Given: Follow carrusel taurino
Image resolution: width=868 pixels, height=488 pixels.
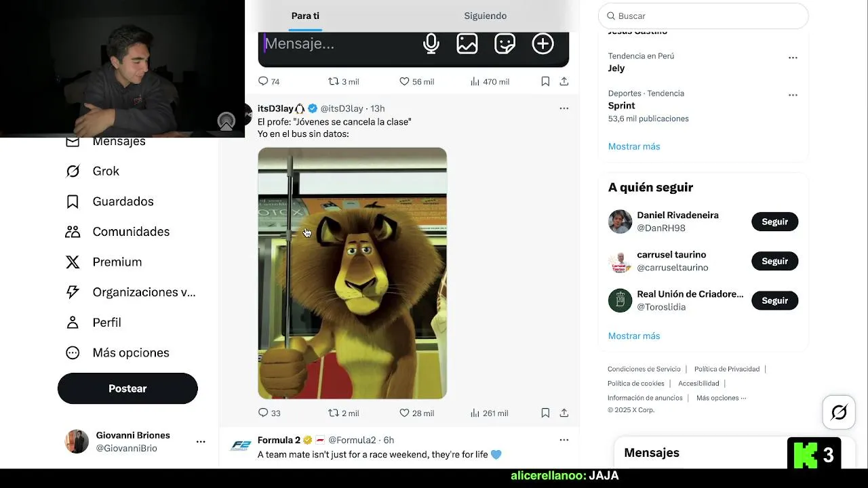Looking at the screenshot, I should pyautogui.click(x=774, y=261).
